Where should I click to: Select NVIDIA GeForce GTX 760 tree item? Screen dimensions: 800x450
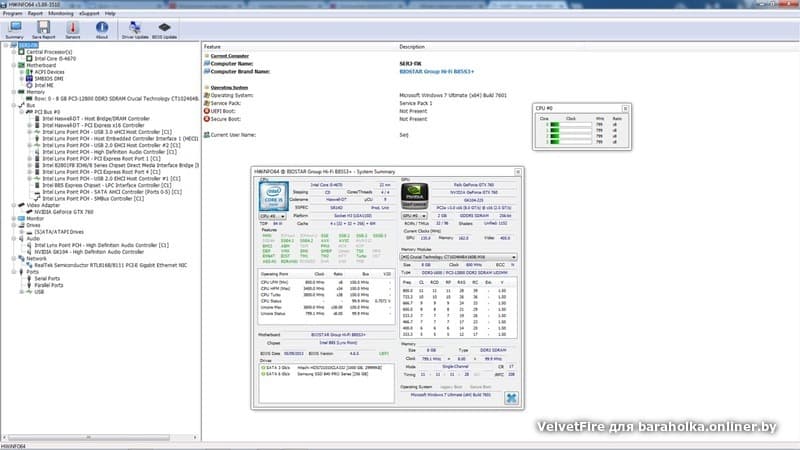pos(64,212)
